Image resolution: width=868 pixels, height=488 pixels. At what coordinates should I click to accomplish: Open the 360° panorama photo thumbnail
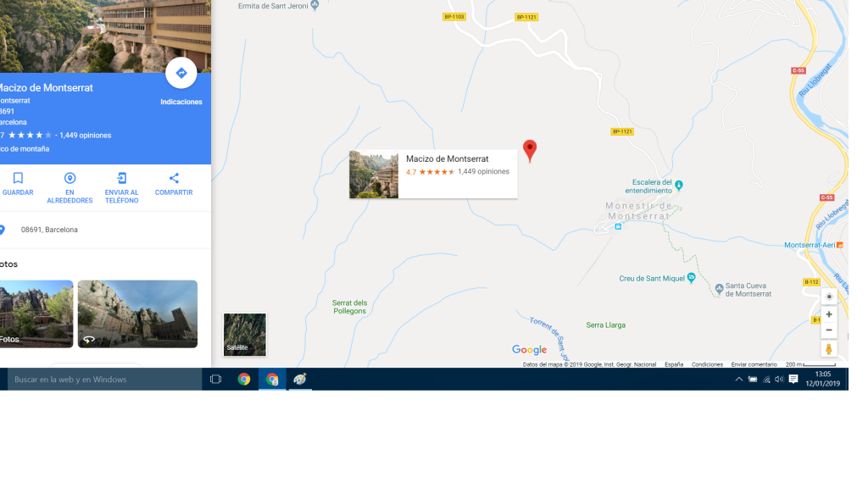coord(137,313)
